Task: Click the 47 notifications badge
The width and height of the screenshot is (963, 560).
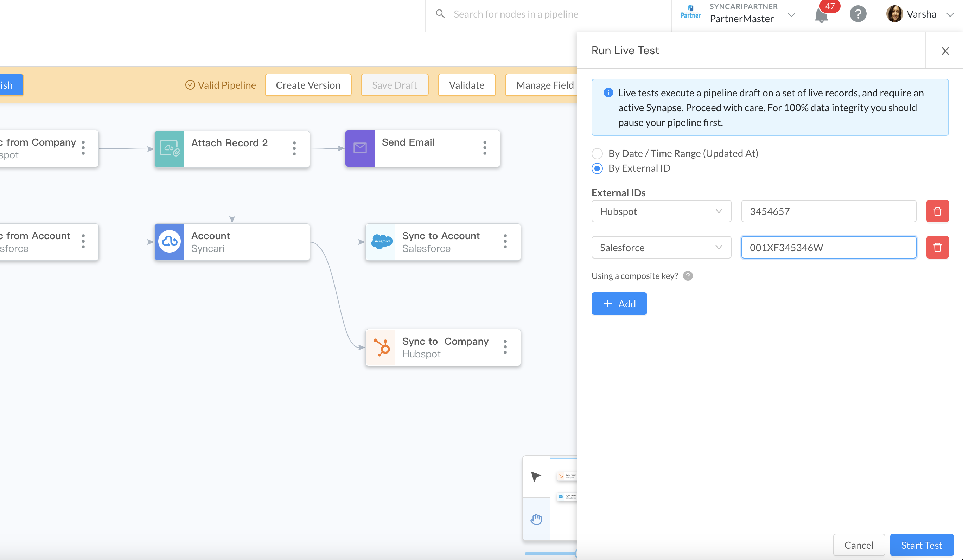Action: pos(830,6)
